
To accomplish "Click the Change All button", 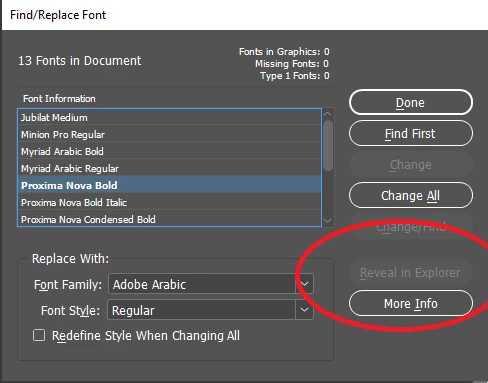I will point(411,195).
